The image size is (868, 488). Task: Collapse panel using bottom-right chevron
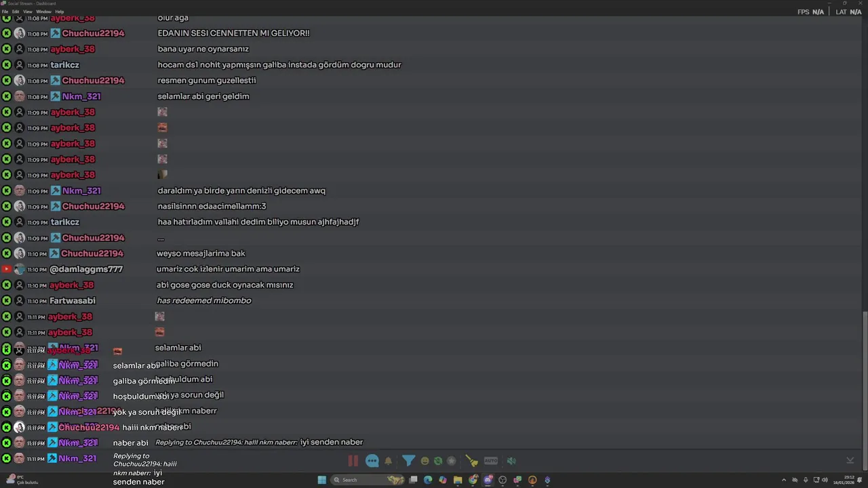(x=850, y=460)
